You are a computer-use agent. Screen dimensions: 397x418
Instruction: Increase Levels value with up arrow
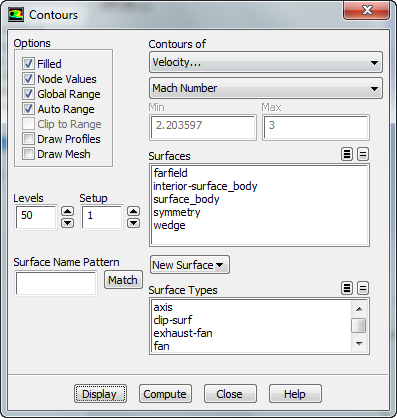[68, 211]
